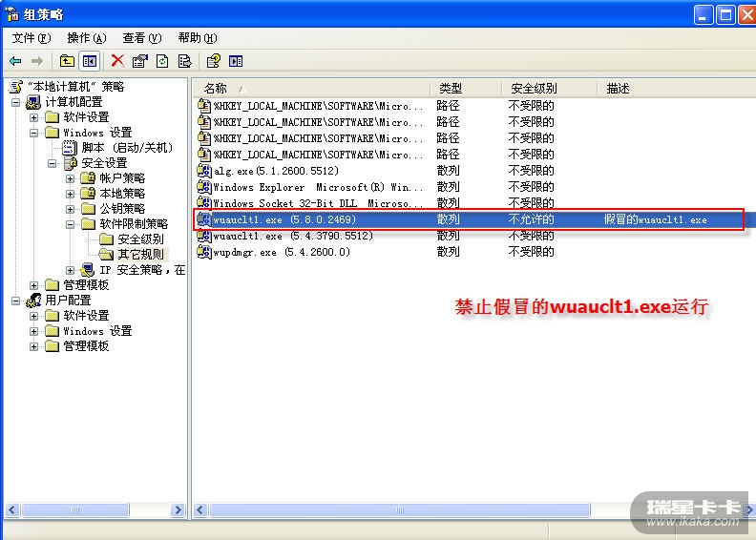Click 不允许的 security level cell
756x540 pixels.
point(532,219)
